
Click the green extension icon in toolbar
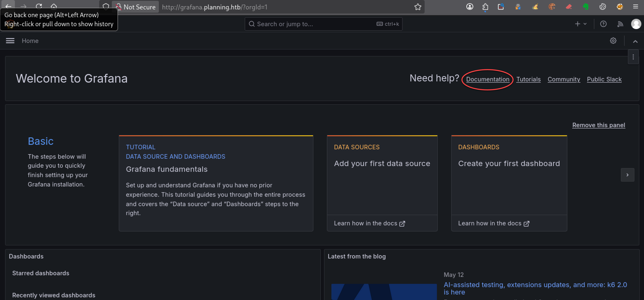coord(586,7)
